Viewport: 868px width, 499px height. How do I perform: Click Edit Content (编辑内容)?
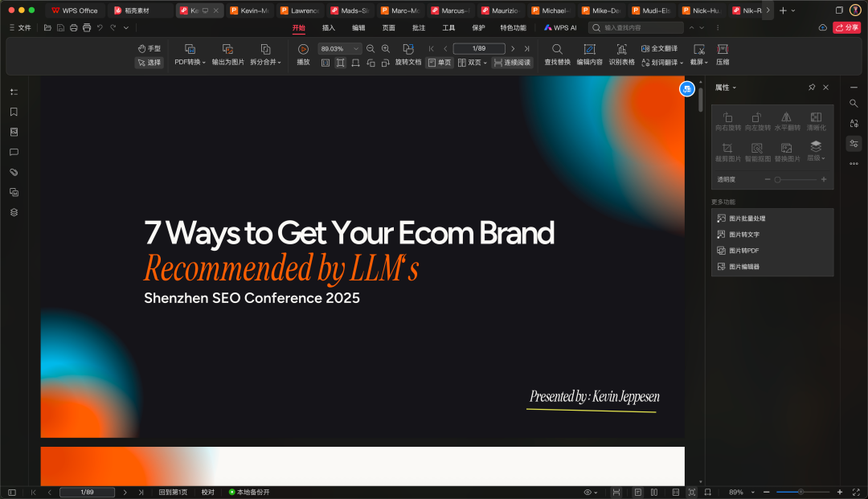click(590, 55)
